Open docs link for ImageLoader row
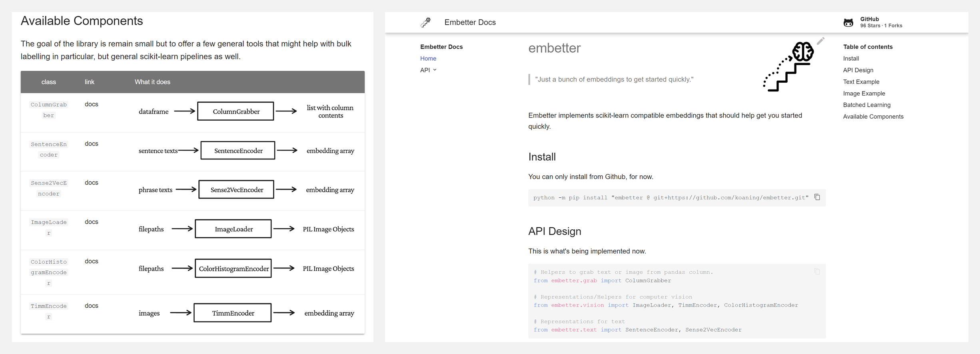 [92, 221]
